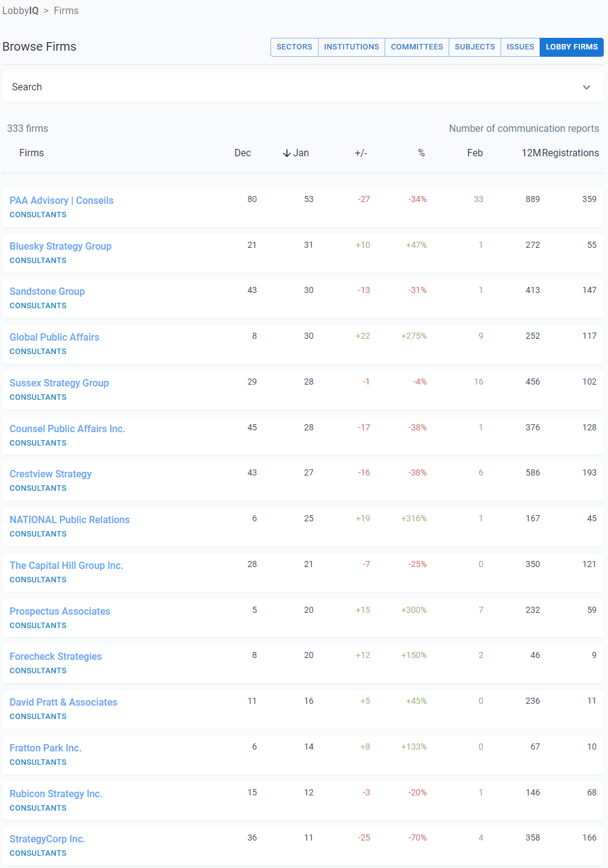Screen dimensions: 608x868
Task: Sort by the Registrations column header
Action: 571,153
